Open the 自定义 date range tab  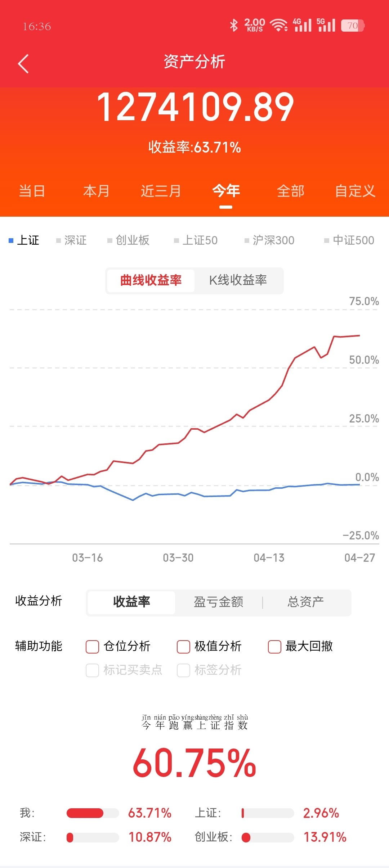pos(355,191)
